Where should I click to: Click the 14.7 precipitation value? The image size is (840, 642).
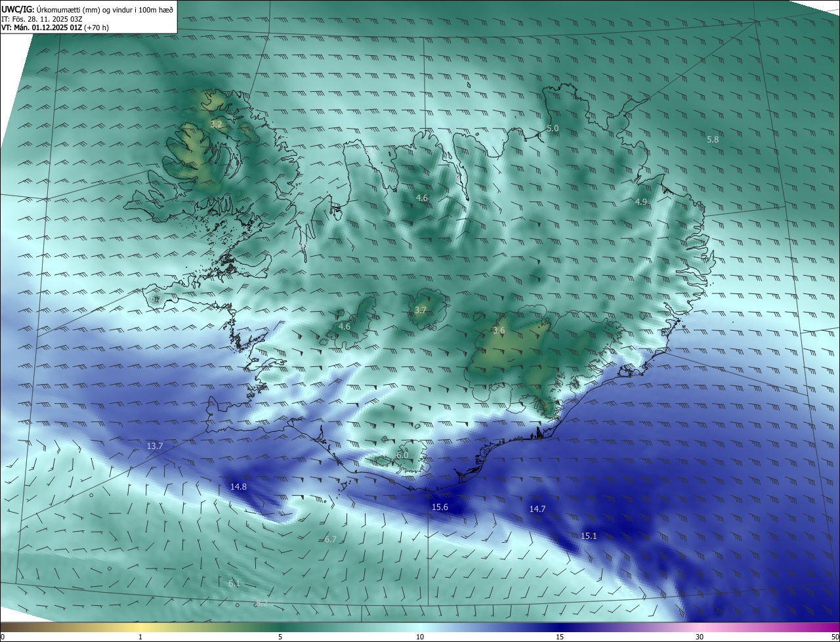(537, 509)
